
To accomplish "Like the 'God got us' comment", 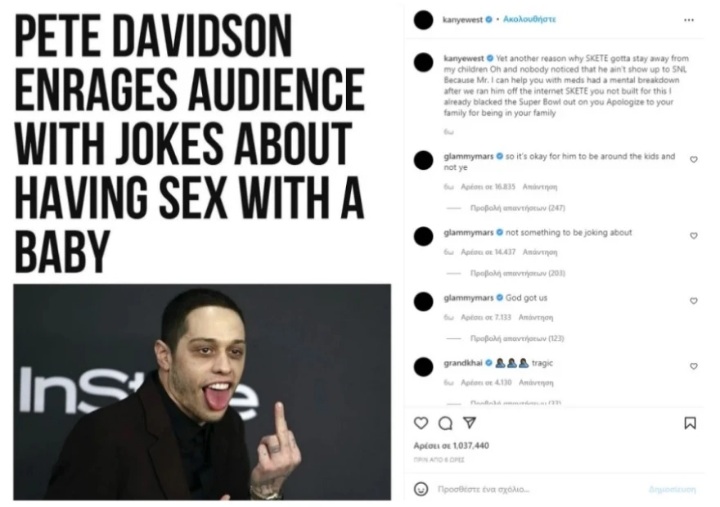I will 694,301.
